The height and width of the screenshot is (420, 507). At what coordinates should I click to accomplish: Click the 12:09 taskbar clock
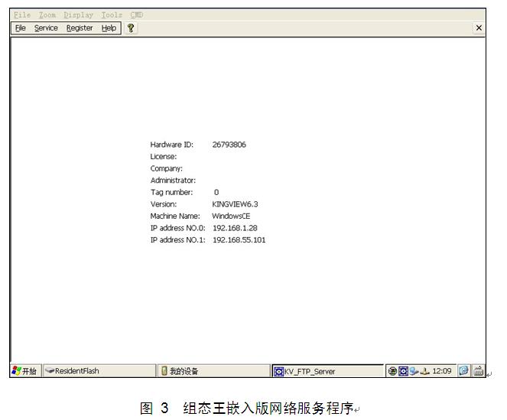(x=441, y=371)
